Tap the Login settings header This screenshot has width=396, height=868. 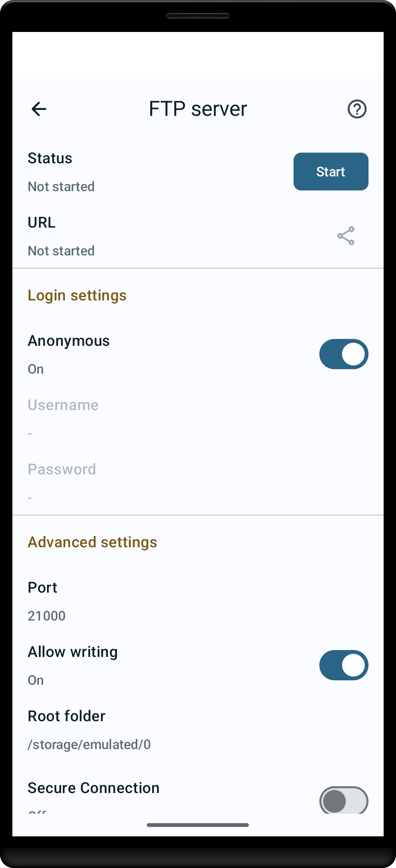coord(77,296)
